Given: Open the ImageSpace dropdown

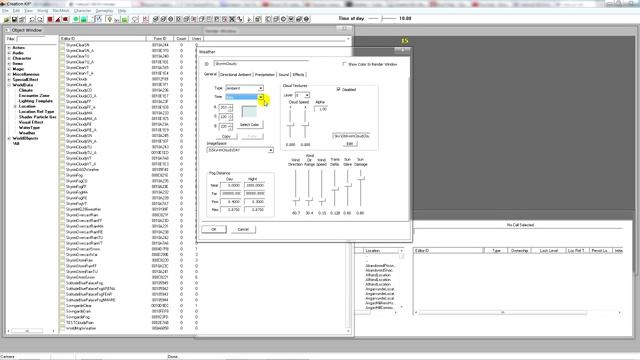Looking at the screenshot, I should click(270, 150).
